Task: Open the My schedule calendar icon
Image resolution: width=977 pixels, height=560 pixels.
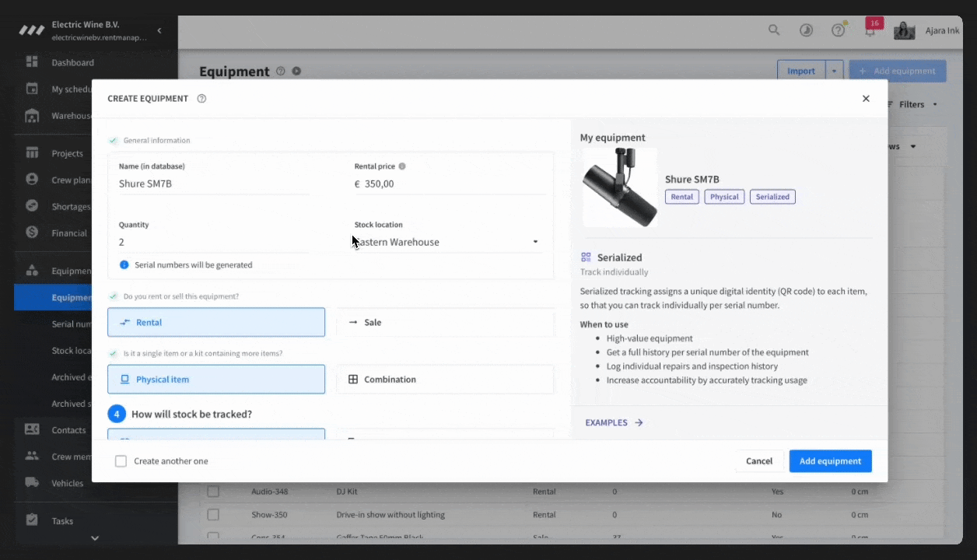Action: click(x=32, y=89)
